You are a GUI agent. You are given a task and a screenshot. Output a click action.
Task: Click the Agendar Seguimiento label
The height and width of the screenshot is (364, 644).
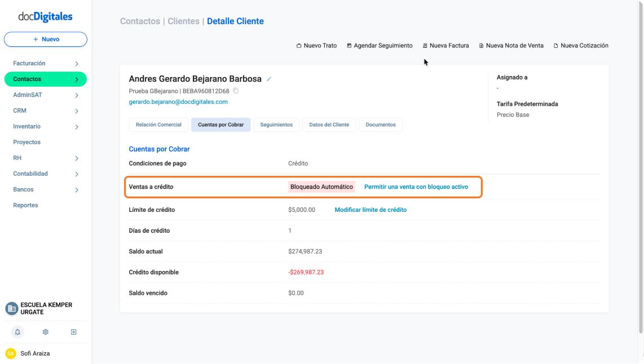click(383, 46)
